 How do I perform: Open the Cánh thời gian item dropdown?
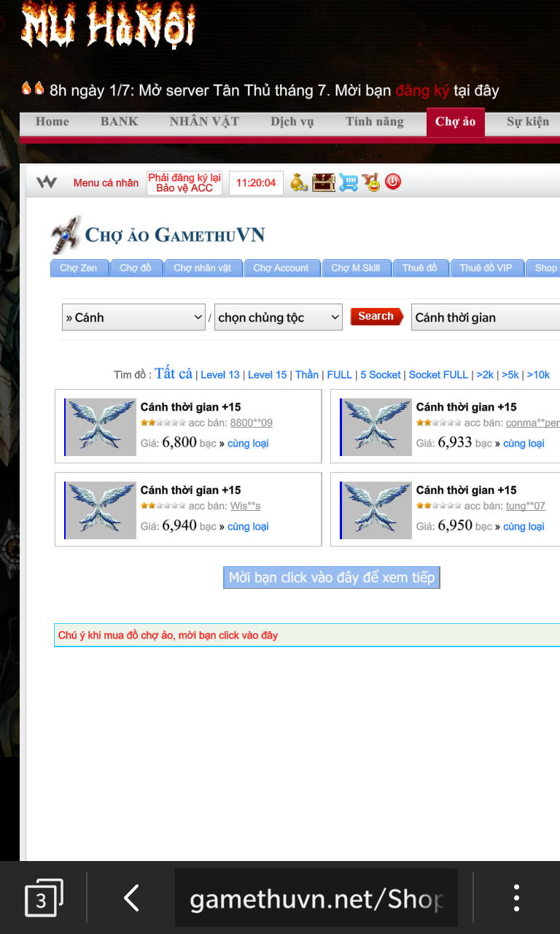486,317
